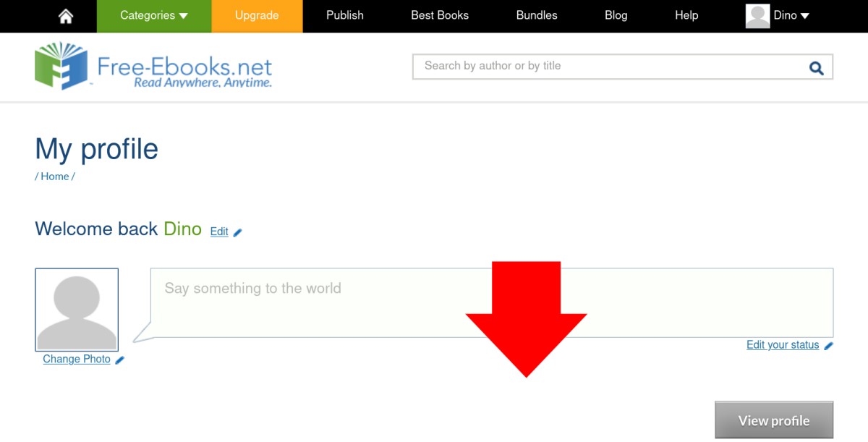Click the pencil icon beside Edit
868x442 pixels.
click(238, 232)
